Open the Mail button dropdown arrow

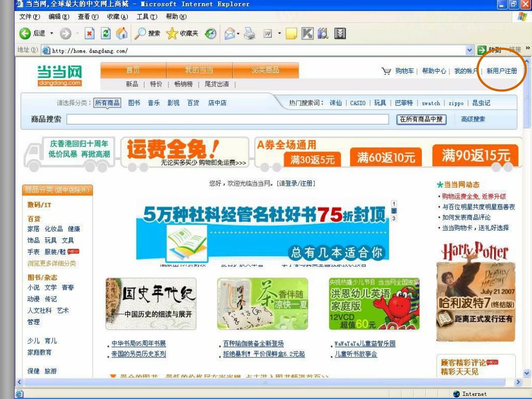tap(238, 34)
